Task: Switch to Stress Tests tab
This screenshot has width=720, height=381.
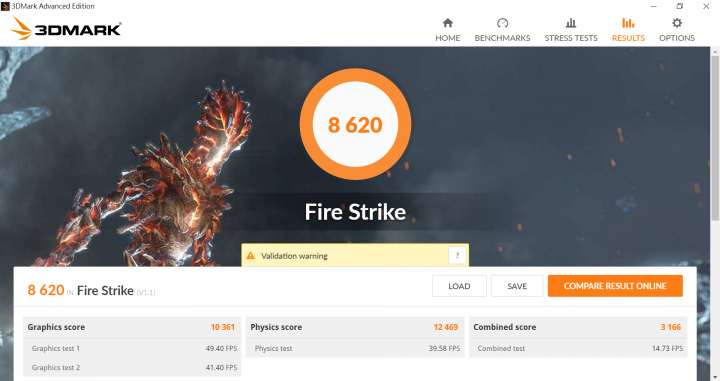Action: tap(571, 30)
